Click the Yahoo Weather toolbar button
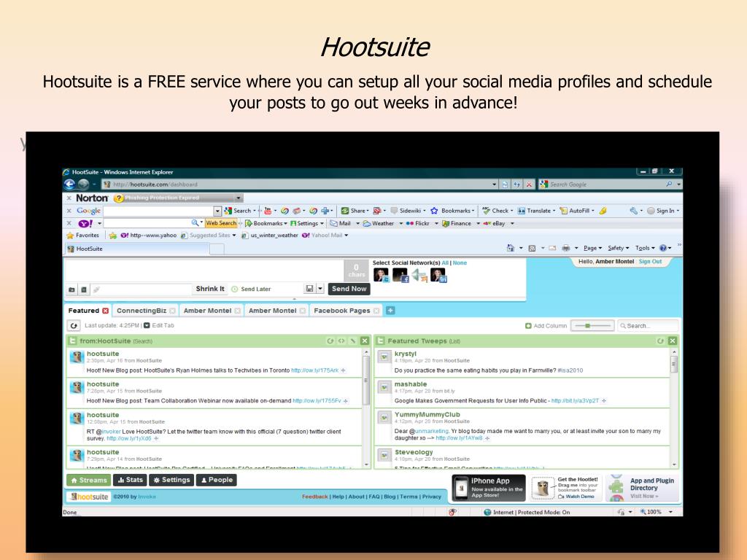This screenshot has height=560, width=747. [379, 223]
